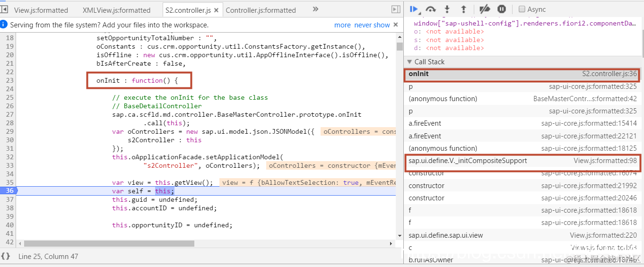Click the 'this.accountID = undefined;' line
This screenshot has width=644, height=267.
pyautogui.click(x=165, y=208)
